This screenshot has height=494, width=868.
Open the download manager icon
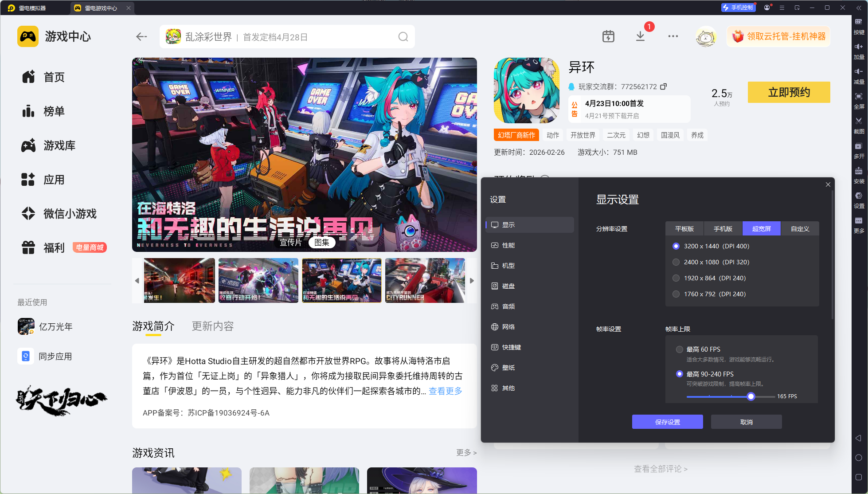(x=640, y=36)
